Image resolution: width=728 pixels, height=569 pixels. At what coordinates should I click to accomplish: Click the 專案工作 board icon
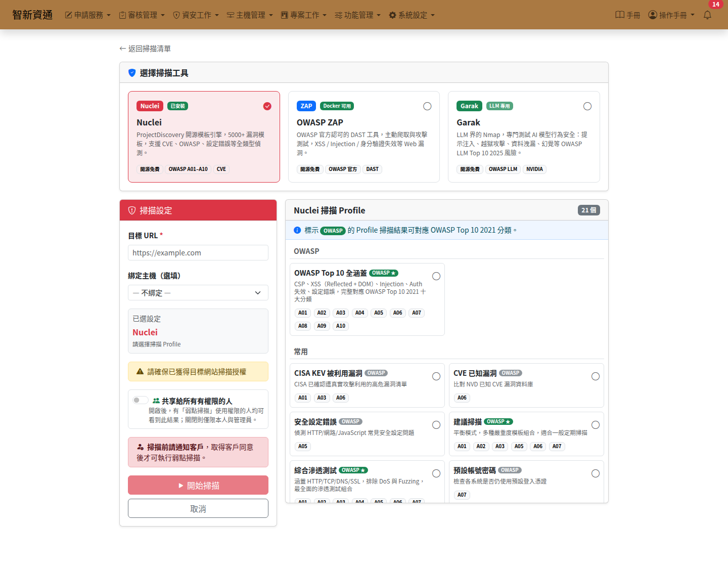(285, 15)
